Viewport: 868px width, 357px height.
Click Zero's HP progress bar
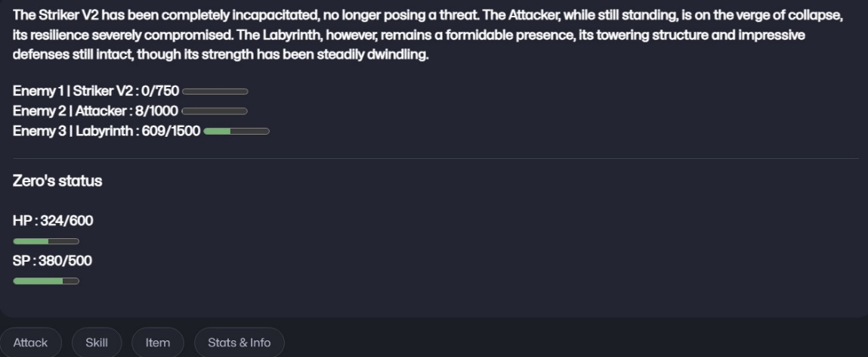tap(46, 241)
